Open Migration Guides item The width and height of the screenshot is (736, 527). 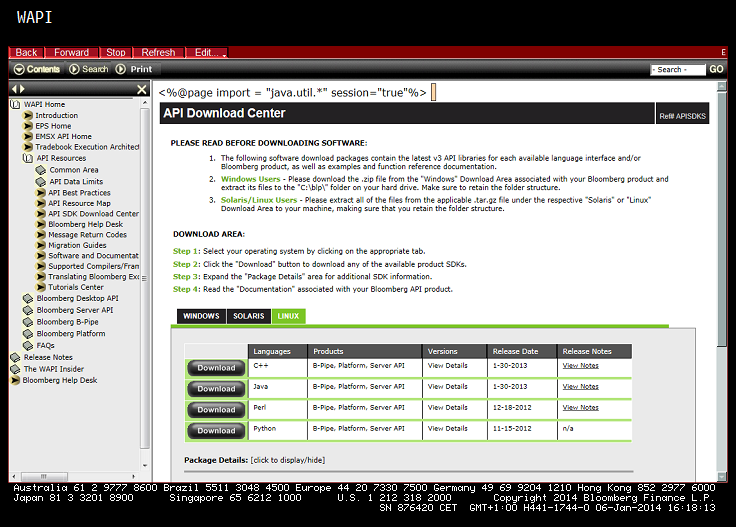click(x=77, y=245)
